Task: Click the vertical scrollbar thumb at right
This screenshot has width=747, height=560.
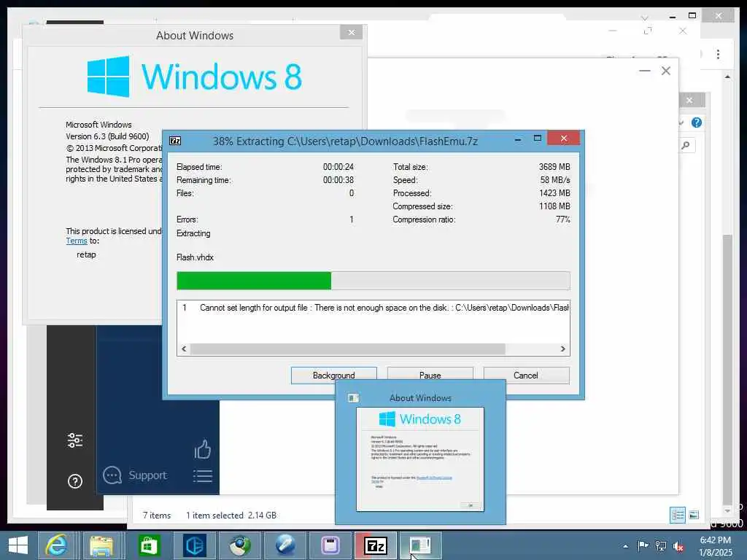Action: pos(727,369)
